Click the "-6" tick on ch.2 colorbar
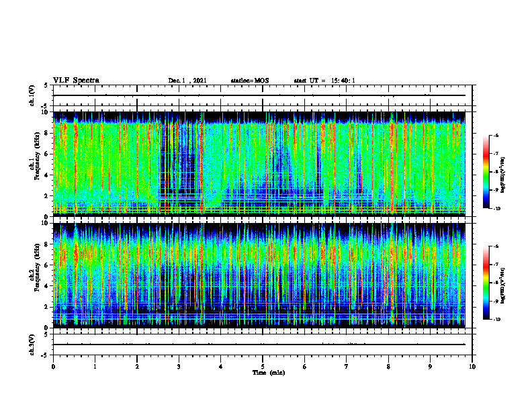 click(496, 246)
